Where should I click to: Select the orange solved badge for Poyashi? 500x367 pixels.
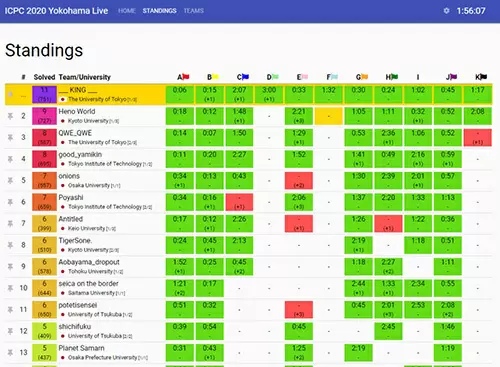coord(44,202)
